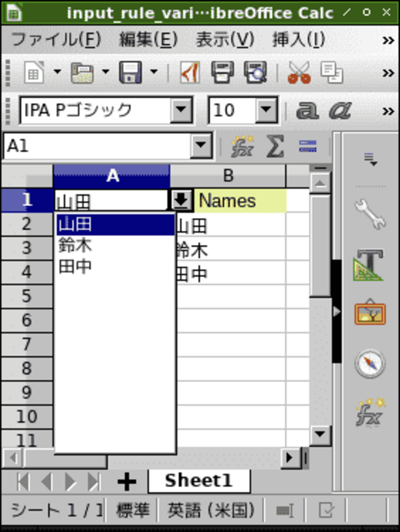This screenshot has height=532, width=400.
Task: Open the font name dropdown list
Action: click(182, 110)
